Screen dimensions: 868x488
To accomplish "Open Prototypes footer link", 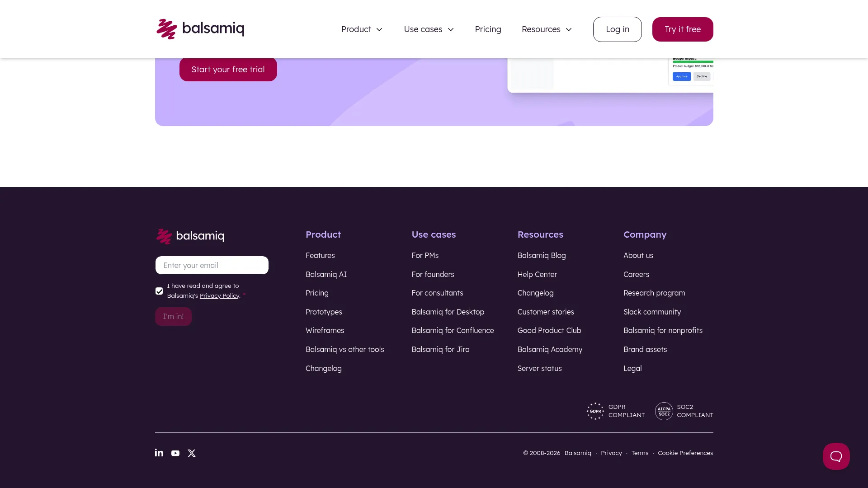I will click(x=324, y=312).
